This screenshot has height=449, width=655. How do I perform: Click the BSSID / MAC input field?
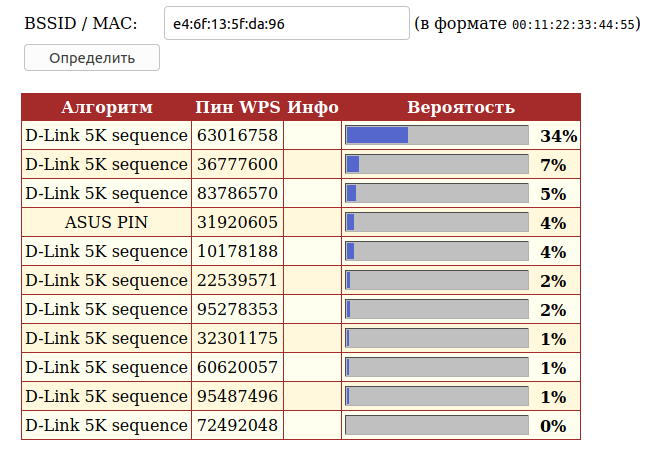coord(286,23)
